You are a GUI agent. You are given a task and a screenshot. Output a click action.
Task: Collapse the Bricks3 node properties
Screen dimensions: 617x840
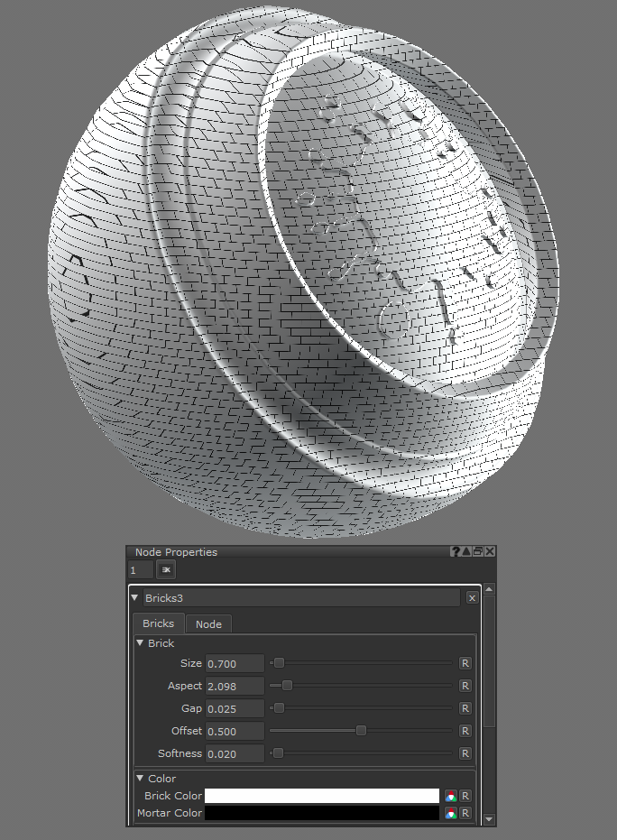pyautogui.click(x=135, y=597)
